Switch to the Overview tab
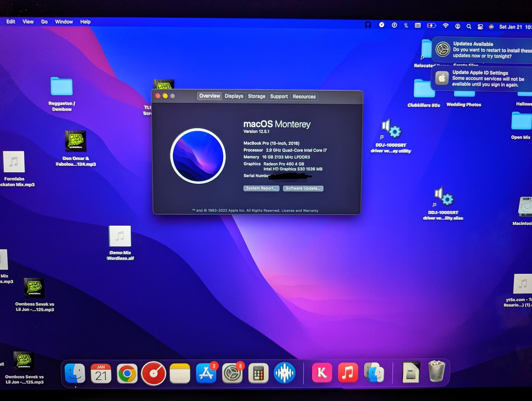 pyautogui.click(x=210, y=96)
